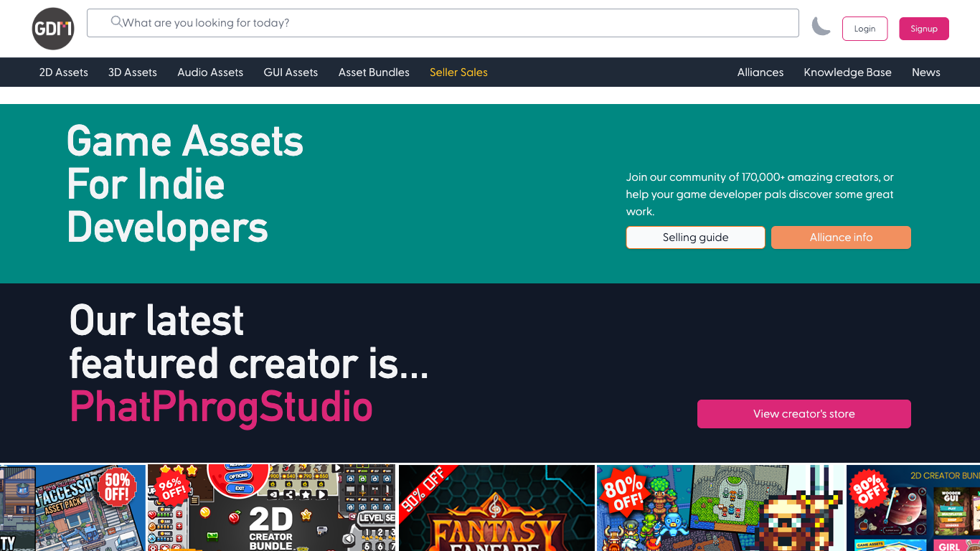This screenshot has width=980, height=551.
Task: Click the Game Assets For Indie Developers heading
Action: (185, 184)
